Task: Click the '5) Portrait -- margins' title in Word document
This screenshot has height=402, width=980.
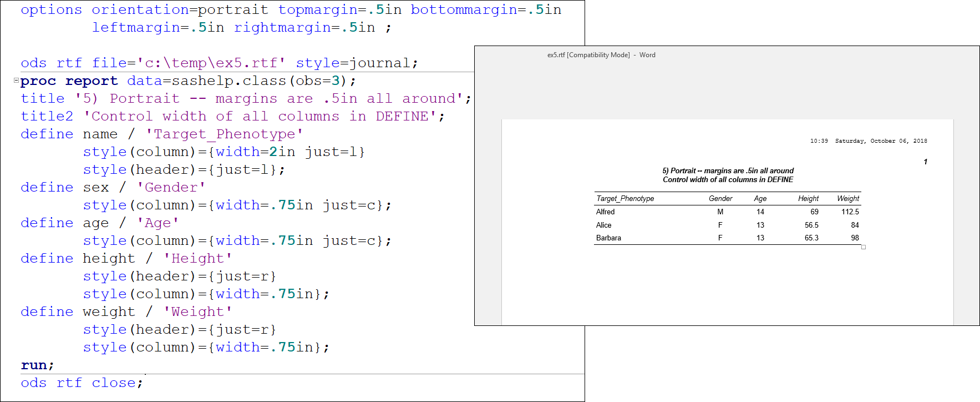Action: 728,171
